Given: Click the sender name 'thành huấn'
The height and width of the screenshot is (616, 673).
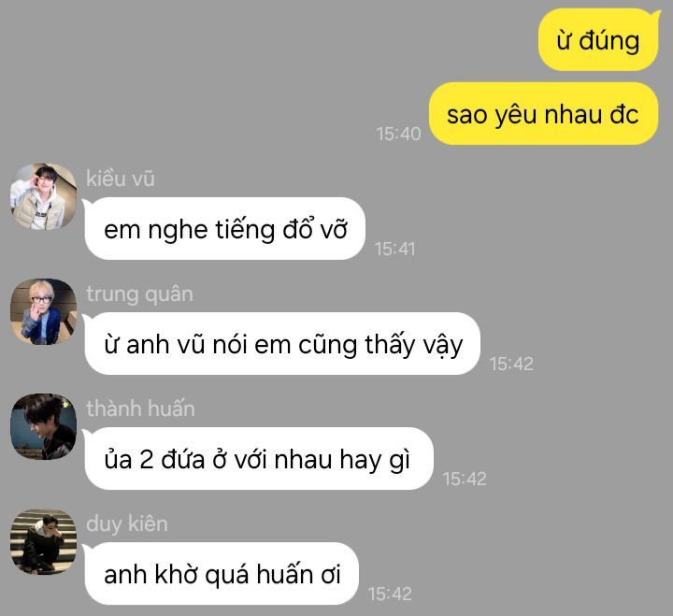Looking at the screenshot, I should (x=140, y=408).
